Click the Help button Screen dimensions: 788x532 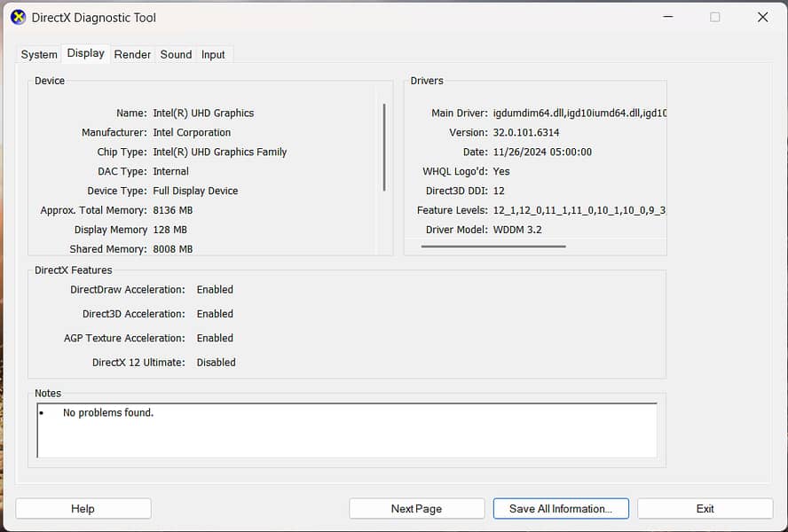pyautogui.click(x=83, y=508)
